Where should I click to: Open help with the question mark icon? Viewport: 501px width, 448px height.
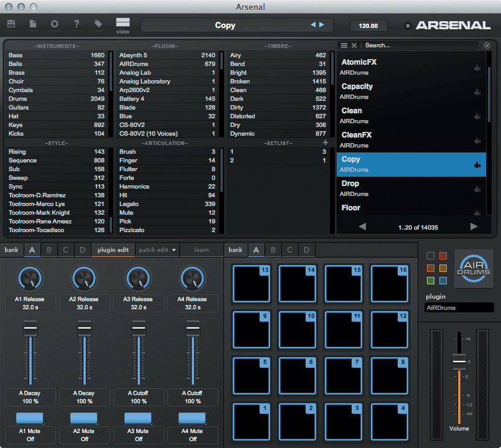coord(77,24)
